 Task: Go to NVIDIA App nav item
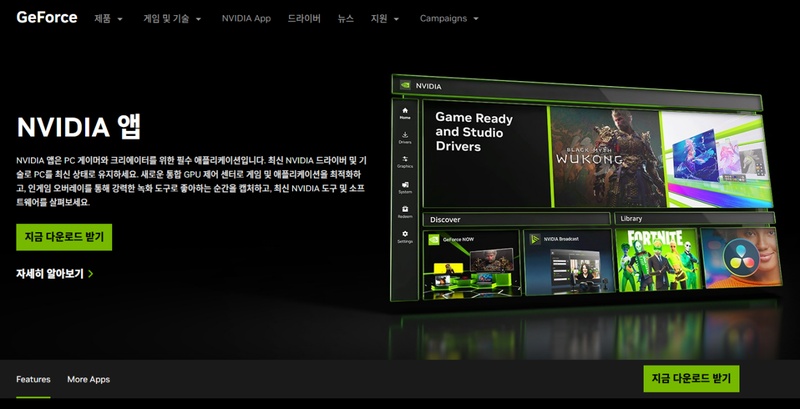coord(246,19)
